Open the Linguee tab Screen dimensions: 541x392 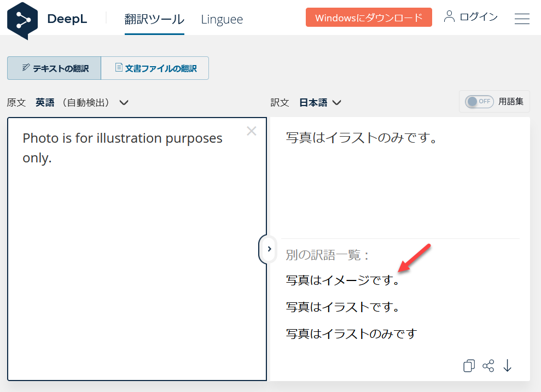222,19
